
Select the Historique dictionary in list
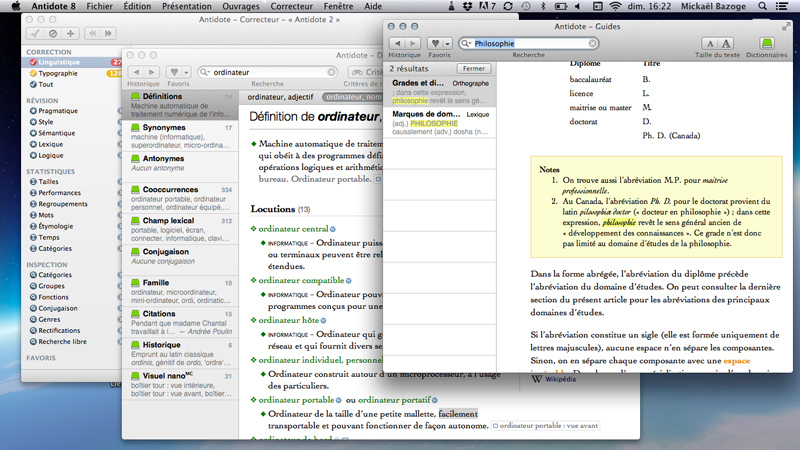point(181,354)
